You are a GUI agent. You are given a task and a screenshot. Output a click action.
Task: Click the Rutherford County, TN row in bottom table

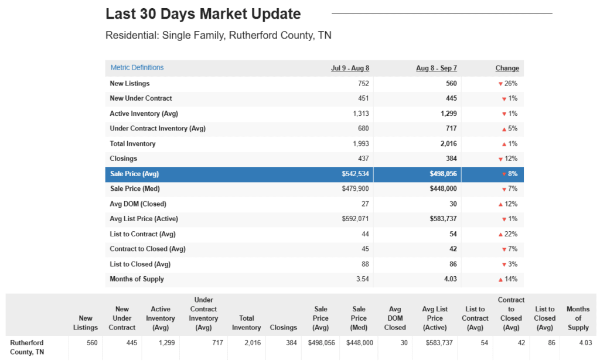click(27, 347)
